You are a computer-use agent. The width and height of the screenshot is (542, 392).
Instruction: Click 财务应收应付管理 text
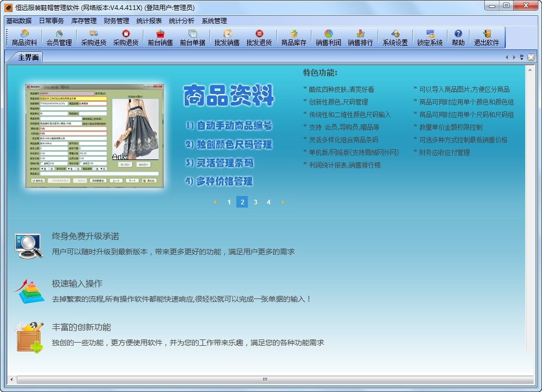[x=444, y=152]
